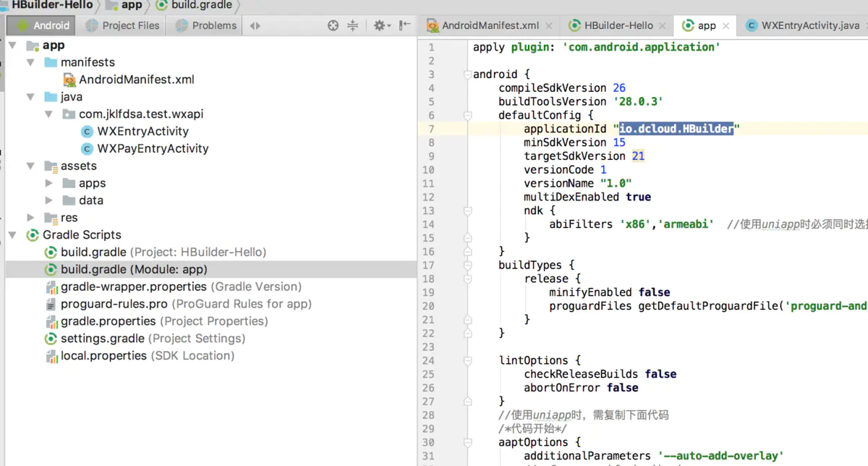The width and height of the screenshot is (868, 466).
Task: Click the scroll-from-source target icon
Action: pos(333,25)
